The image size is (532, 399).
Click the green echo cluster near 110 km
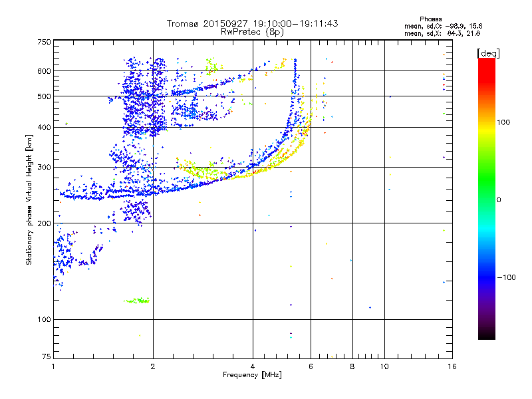[137, 301]
